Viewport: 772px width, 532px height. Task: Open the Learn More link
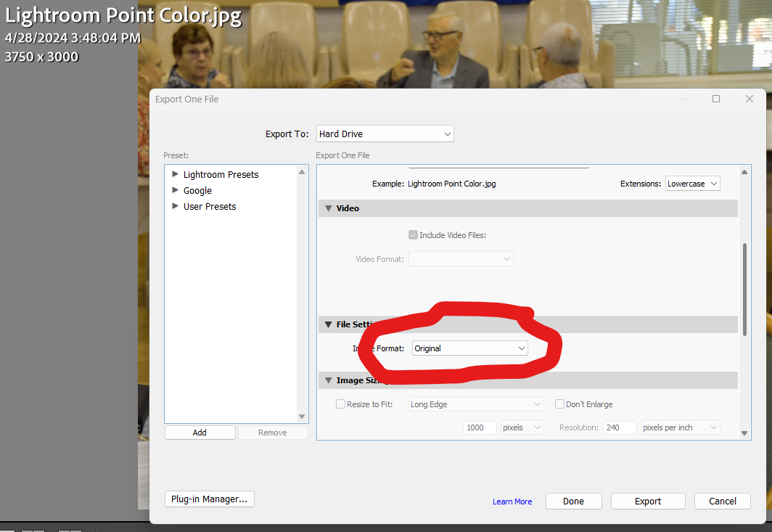tap(512, 501)
